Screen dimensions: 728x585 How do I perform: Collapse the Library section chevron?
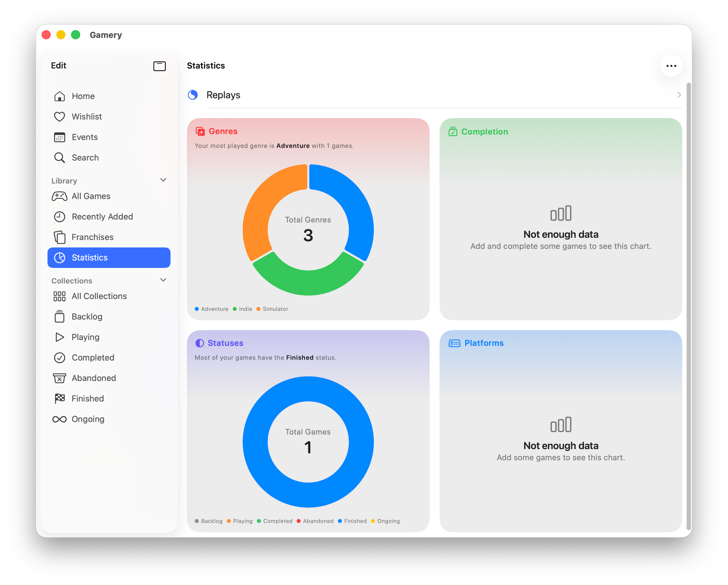[163, 180]
